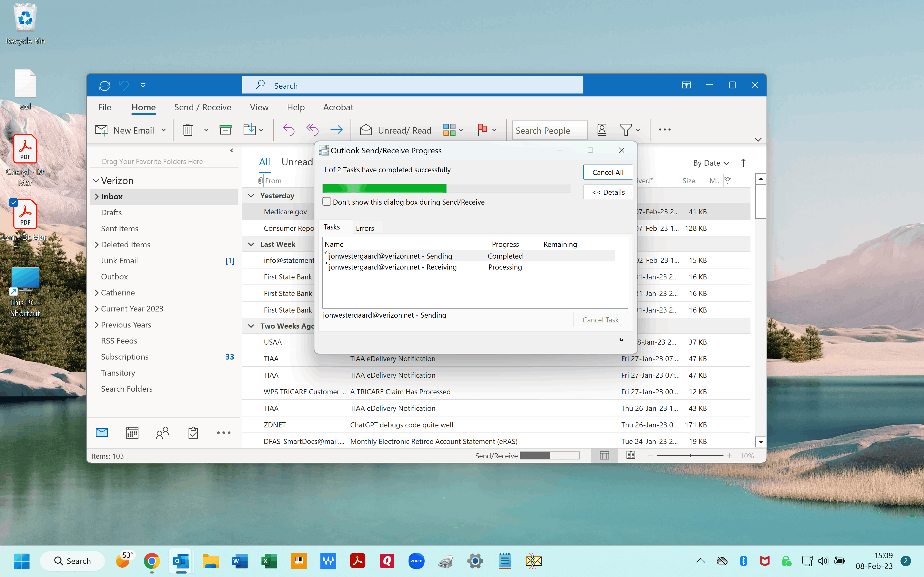Click the Forward arrow icon
Viewport: 924px width, 577px height.
pyautogui.click(x=336, y=130)
